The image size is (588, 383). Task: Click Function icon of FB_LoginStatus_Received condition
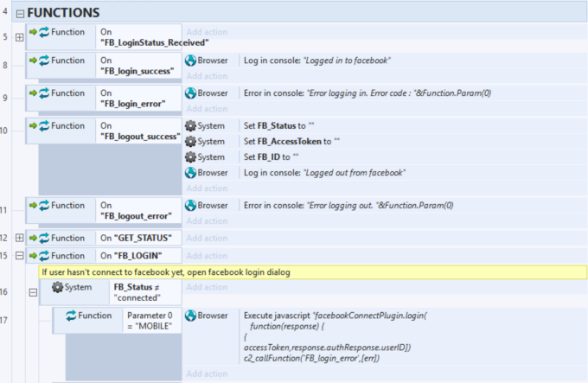pos(44,32)
